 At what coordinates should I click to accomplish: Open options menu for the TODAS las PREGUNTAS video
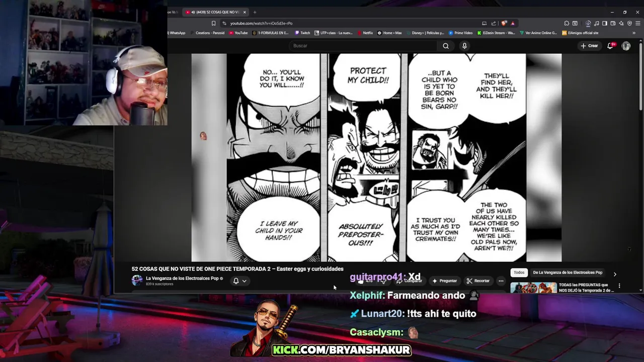click(x=619, y=286)
